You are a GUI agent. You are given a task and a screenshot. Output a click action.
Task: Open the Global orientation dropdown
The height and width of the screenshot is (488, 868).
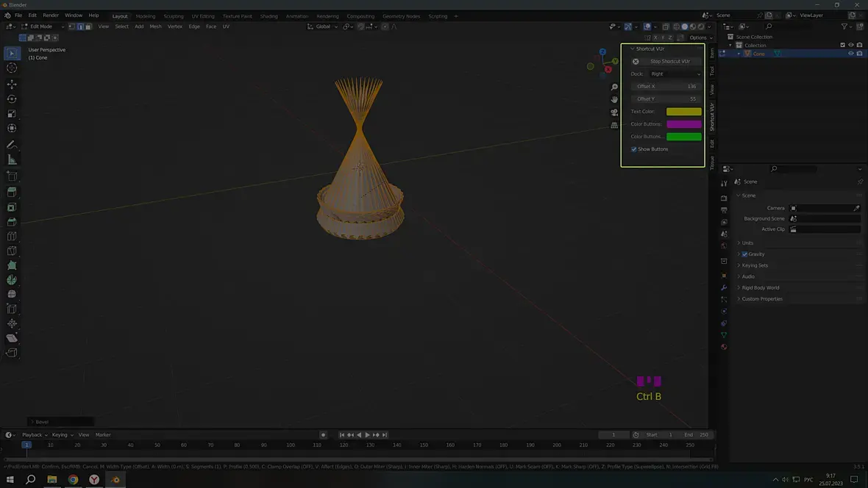point(322,26)
